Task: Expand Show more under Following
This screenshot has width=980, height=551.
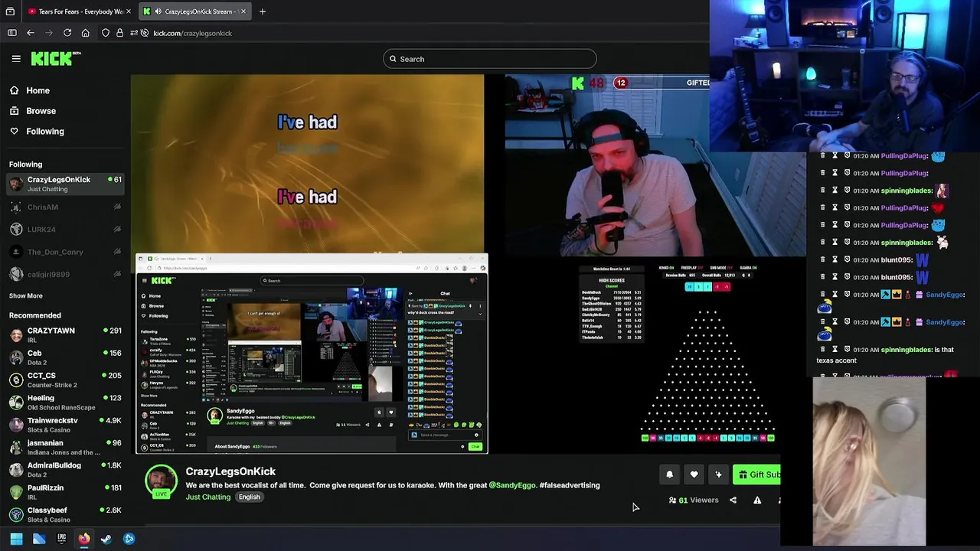Action: 26,295
